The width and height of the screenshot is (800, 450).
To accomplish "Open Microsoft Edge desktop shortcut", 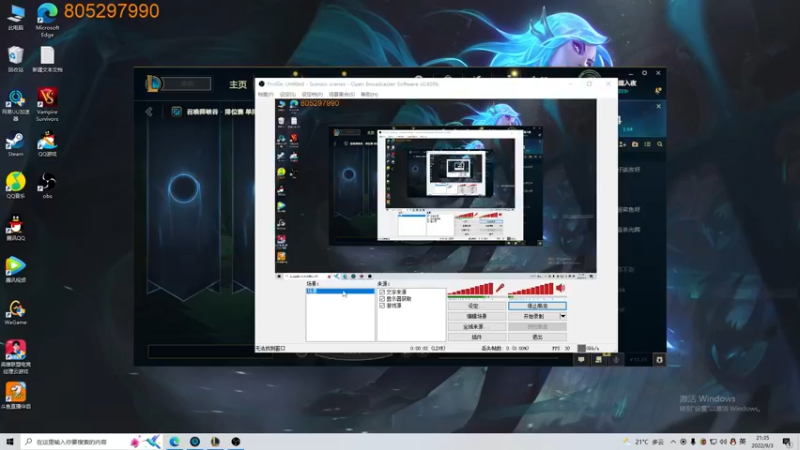I will click(x=47, y=19).
